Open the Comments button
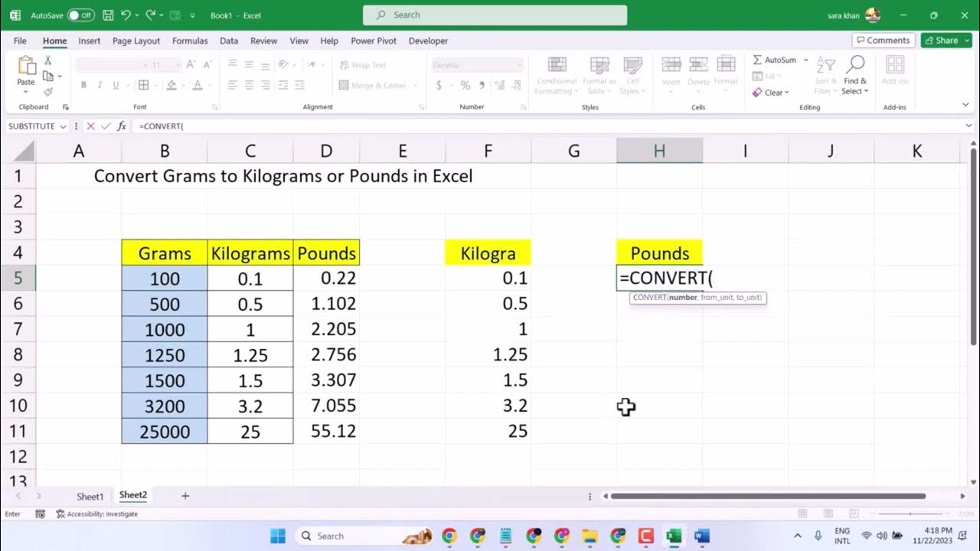 point(883,41)
